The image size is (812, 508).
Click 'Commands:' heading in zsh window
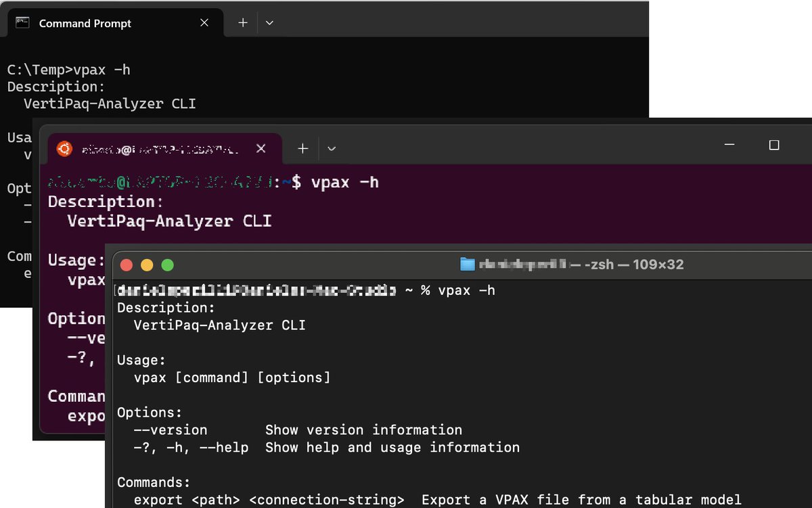click(154, 483)
